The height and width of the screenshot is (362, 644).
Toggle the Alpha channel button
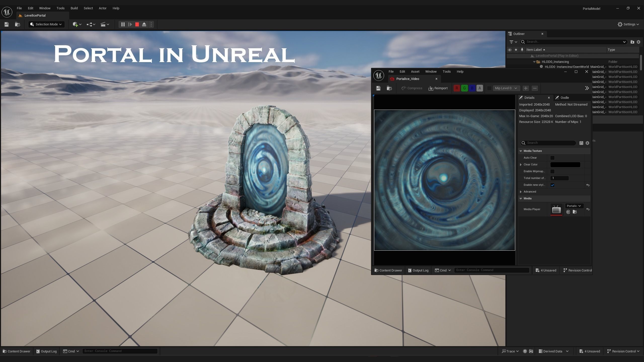coord(480,88)
